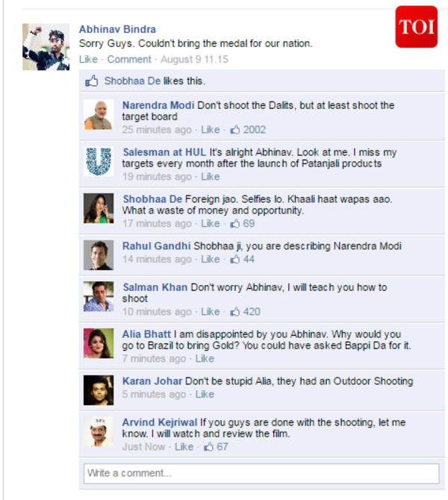Screen dimensions: 448x500
Task: Like the original Abhinav Bindra post
Action: [88, 59]
